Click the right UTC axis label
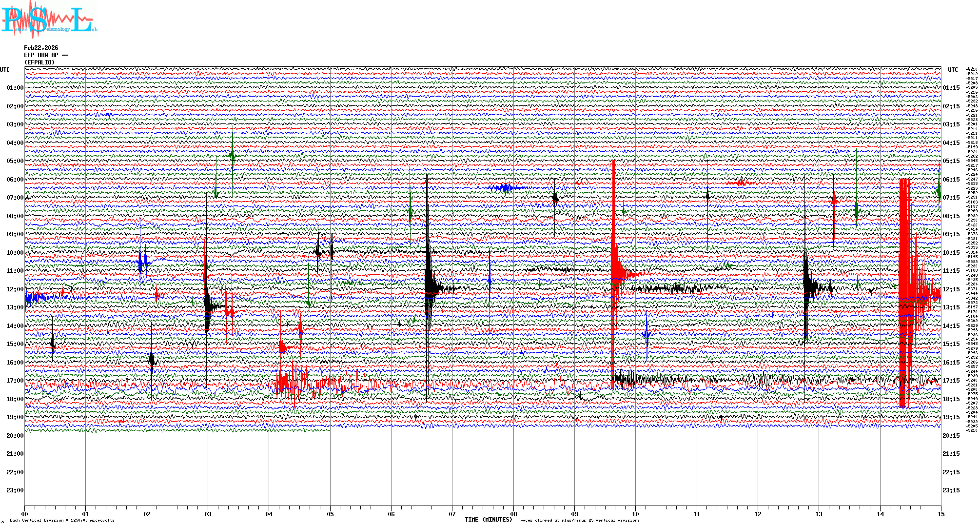 [953, 70]
